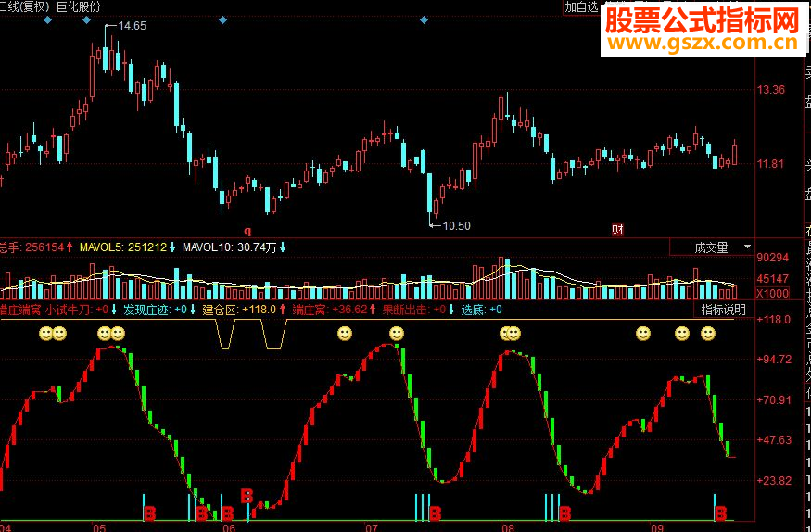Click the 07 month label on the date axis
The width and height of the screenshot is (811, 532).
click(x=372, y=527)
